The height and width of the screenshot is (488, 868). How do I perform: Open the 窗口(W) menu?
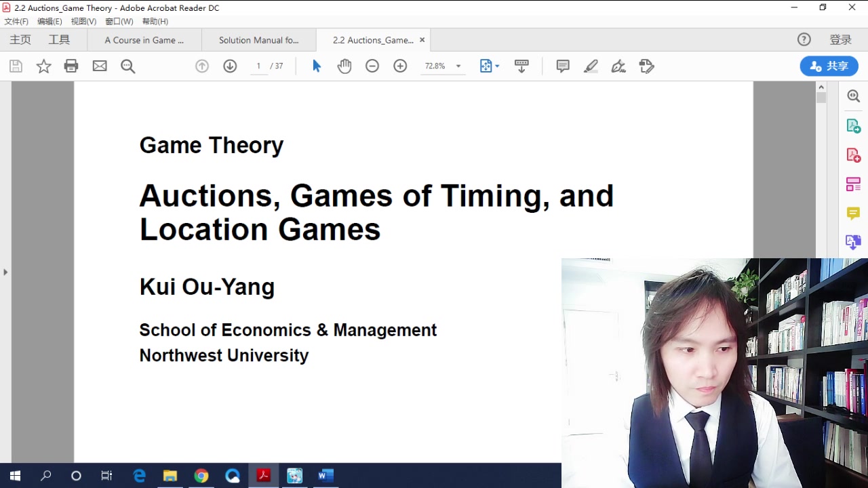(119, 22)
